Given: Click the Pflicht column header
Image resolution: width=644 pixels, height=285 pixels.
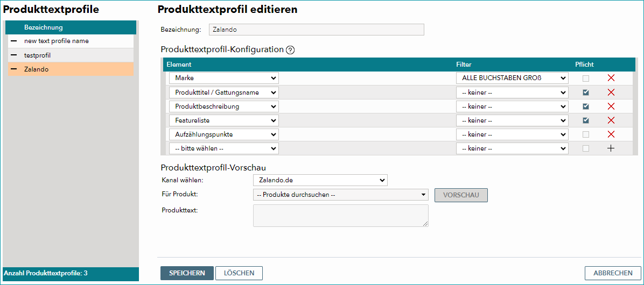Looking at the screenshot, I should coord(584,65).
